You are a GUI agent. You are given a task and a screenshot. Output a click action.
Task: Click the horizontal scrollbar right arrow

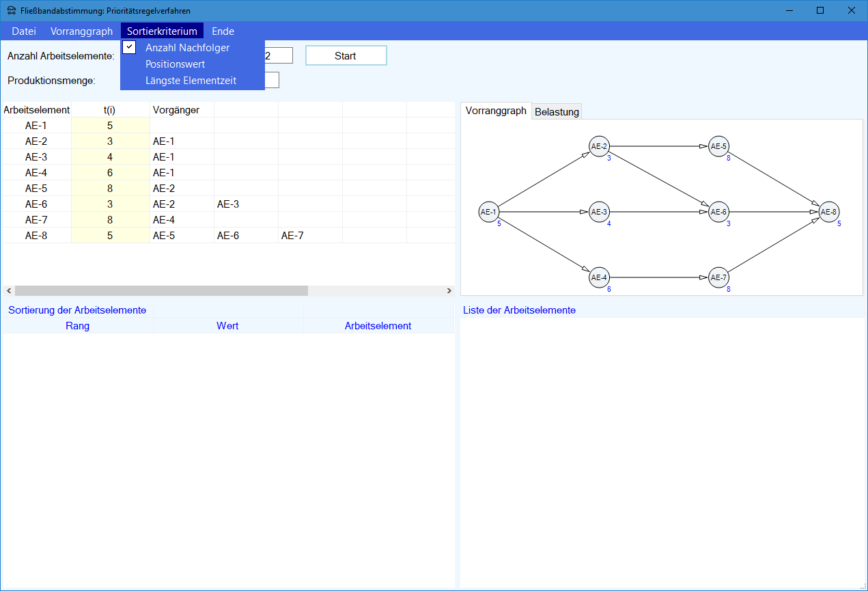(x=449, y=291)
